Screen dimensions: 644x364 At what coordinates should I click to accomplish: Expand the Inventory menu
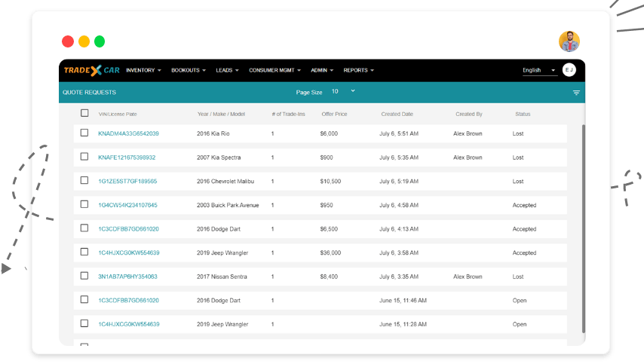click(143, 70)
